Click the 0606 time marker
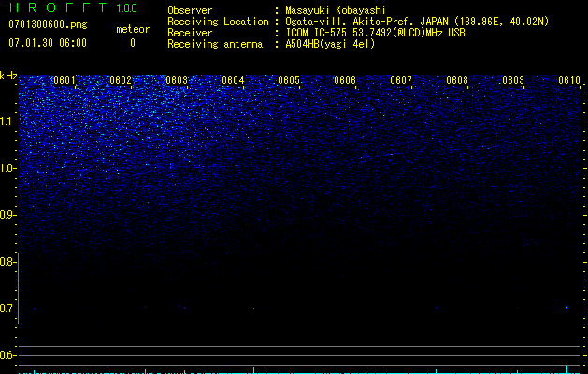The height and width of the screenshot is (374, 588). pyautogui.click(x=345, y=80)
